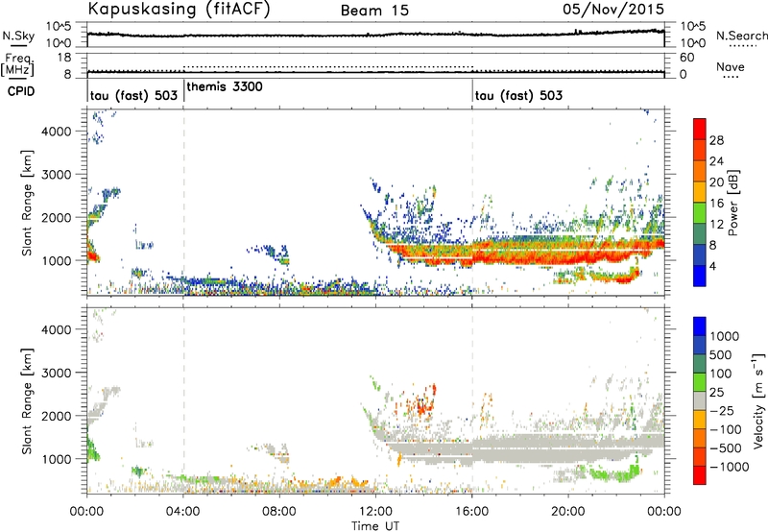Click the blue bottom segment of Power colorbar
This screenshot has width=768, height=532.
click(x=700, y=276)
